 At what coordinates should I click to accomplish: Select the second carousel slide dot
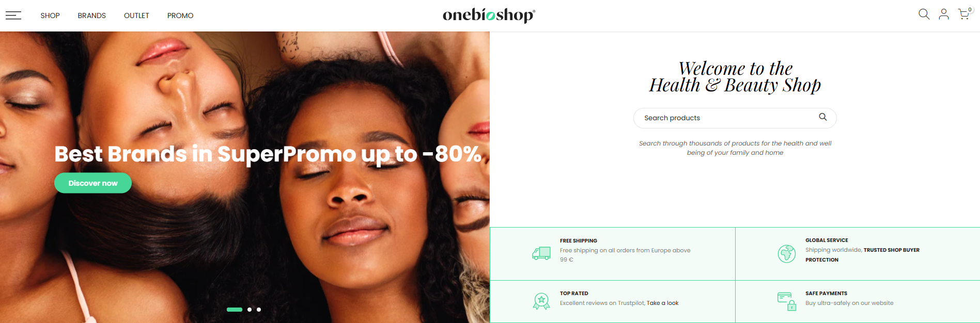tap(250, 310)
